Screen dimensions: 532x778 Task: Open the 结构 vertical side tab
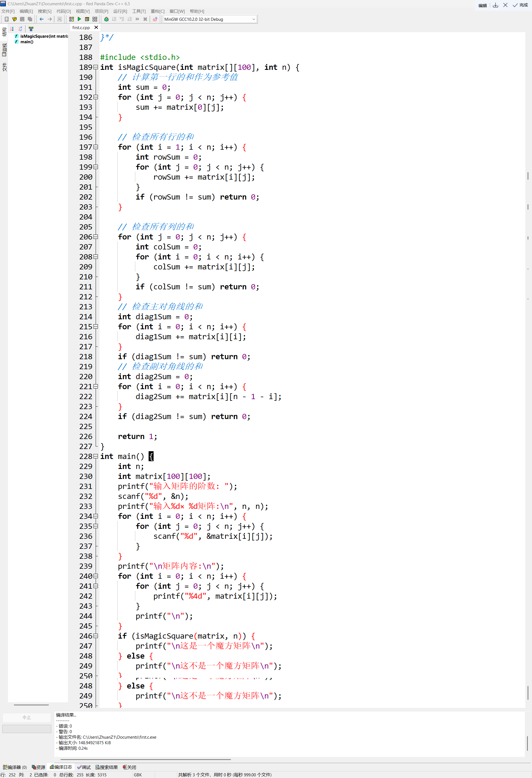[4, 32]
